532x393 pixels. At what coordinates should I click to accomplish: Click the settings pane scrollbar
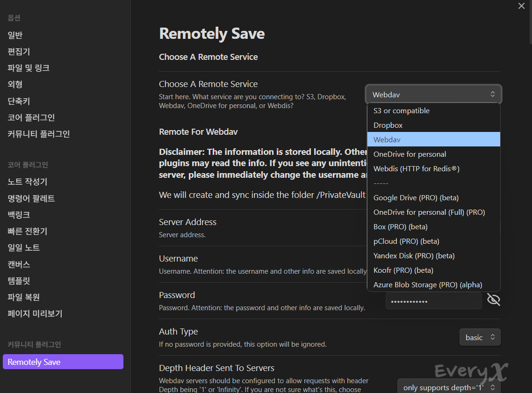click(x=530, y=22)
